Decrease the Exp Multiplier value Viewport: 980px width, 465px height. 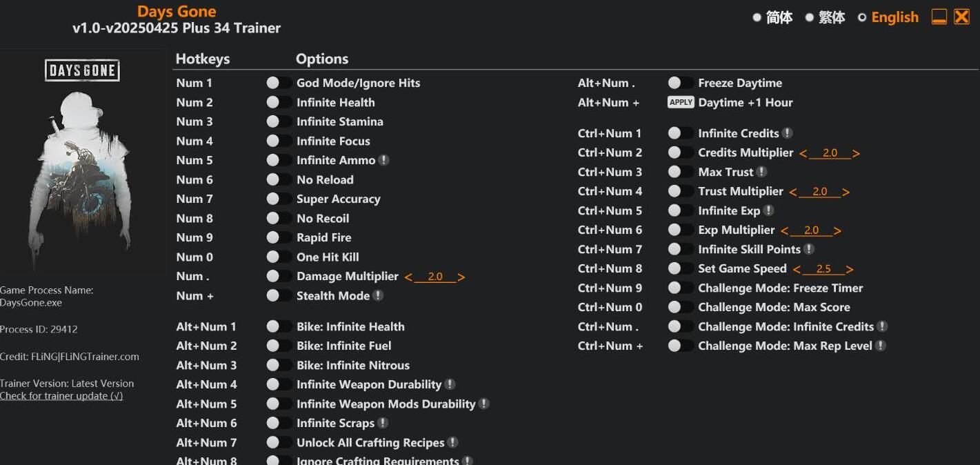click(x=785, y=230)
